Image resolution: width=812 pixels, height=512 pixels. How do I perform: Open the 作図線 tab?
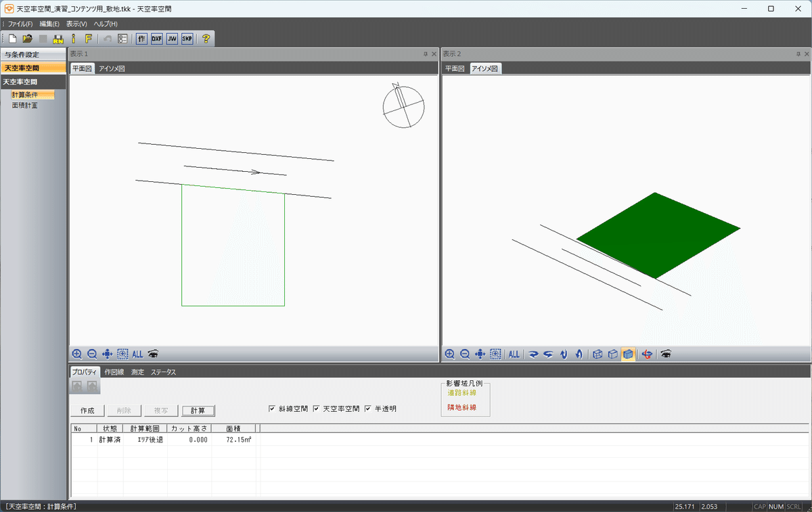(x=115, y=372)
